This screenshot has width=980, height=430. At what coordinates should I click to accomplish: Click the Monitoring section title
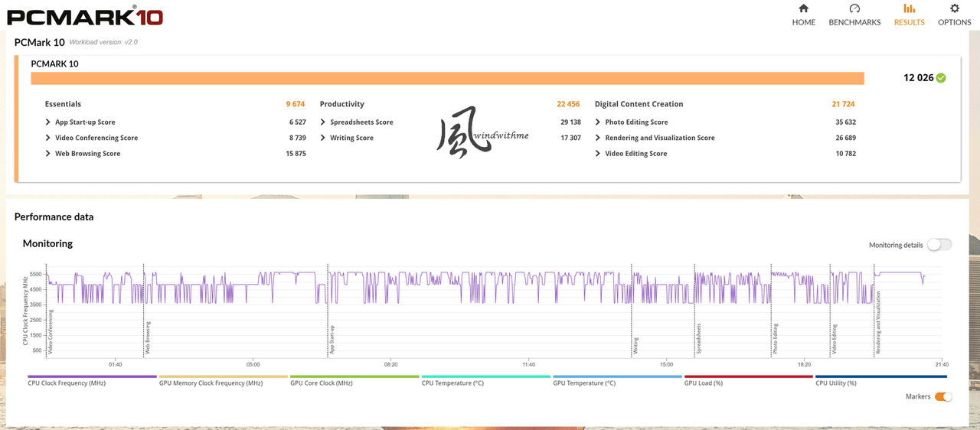pos(47,243)
